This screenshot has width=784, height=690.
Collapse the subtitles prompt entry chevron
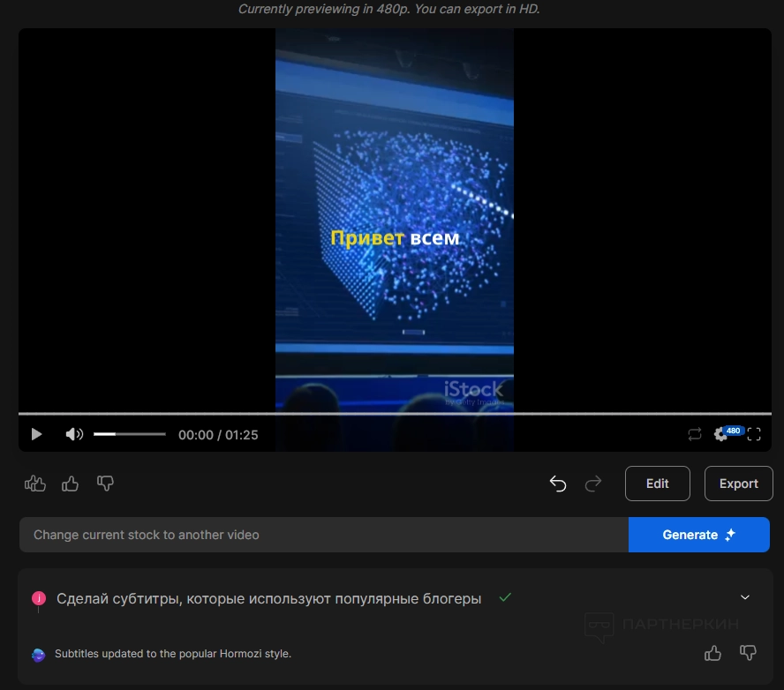point(745,597)
